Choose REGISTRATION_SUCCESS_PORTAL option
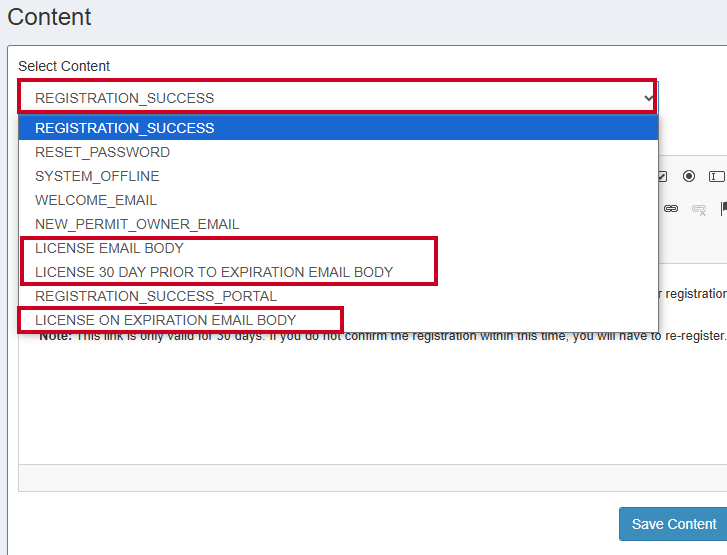The width and height of the screenshot is (727, 555). coord(338,296)
